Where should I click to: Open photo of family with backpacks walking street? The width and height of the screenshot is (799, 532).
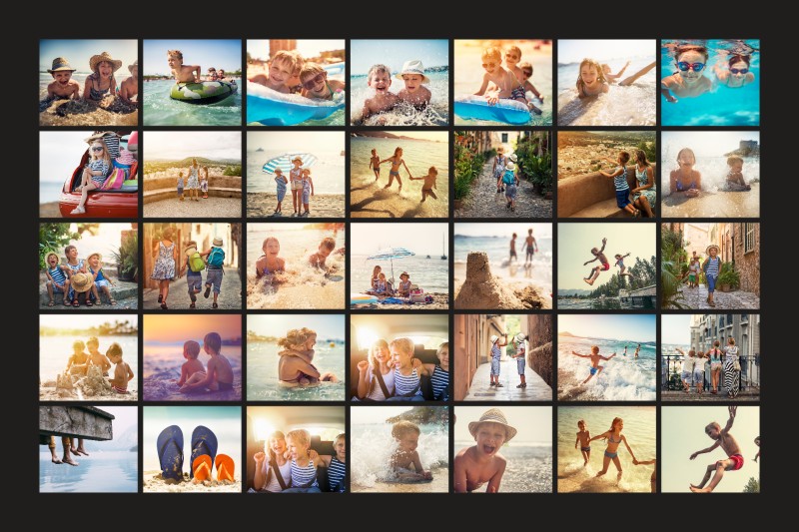pyautogui.click(x=192, y=266)
